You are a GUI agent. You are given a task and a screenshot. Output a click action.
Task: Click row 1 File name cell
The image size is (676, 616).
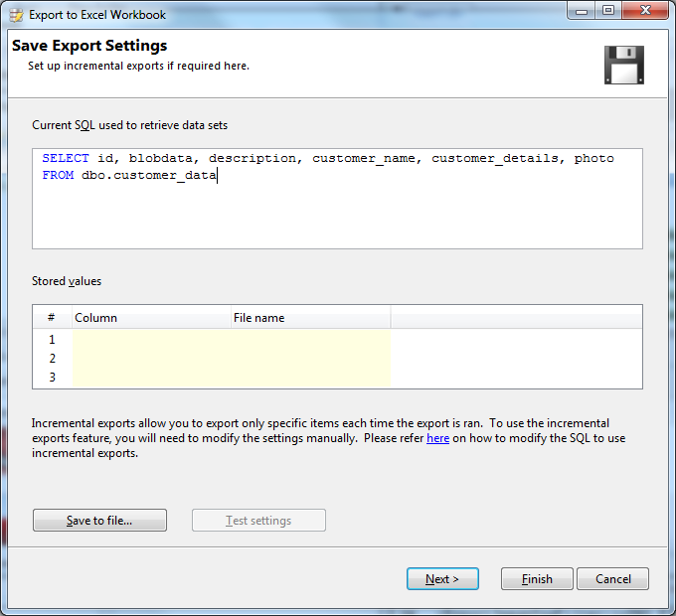pos(310,340)
